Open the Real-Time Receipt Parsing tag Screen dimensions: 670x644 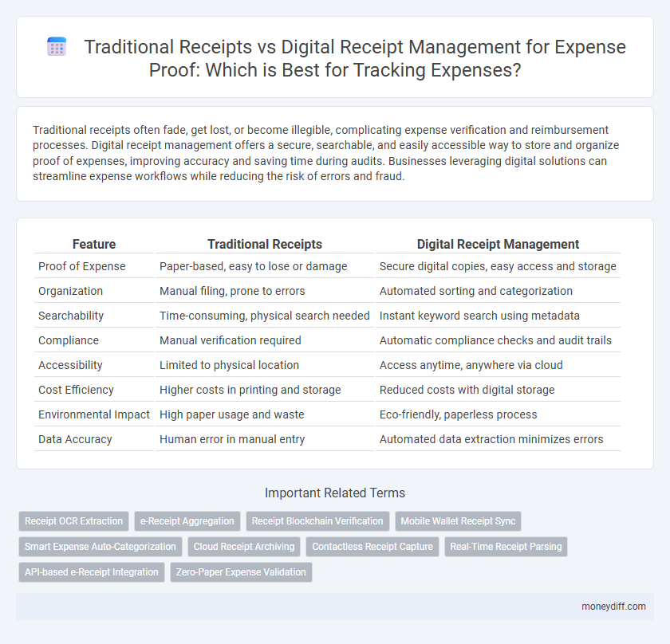(506, 547)
